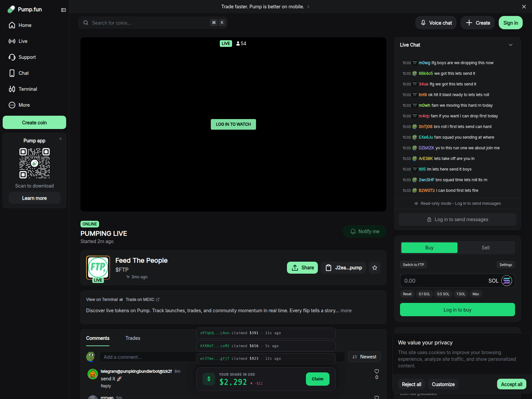
Task: Open Trade on MEXC link
Action: (143, 300)
